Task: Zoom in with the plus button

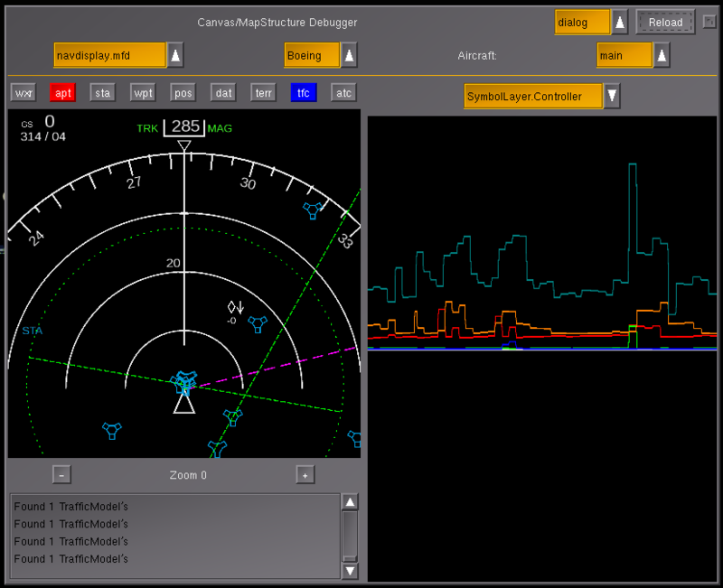Action: pyautogui.click(x=307, y=474)
